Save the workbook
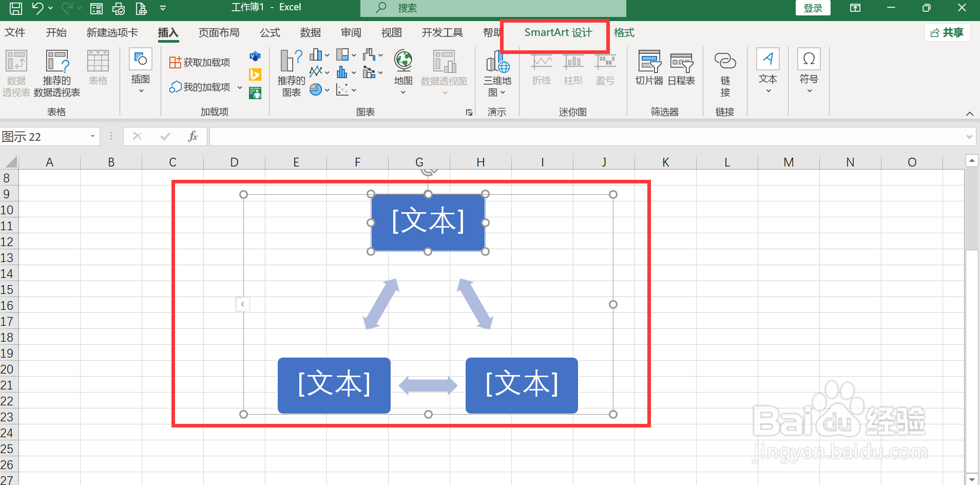Image resolution: width=980 pixels, height=485 pixels. [15, 8]
